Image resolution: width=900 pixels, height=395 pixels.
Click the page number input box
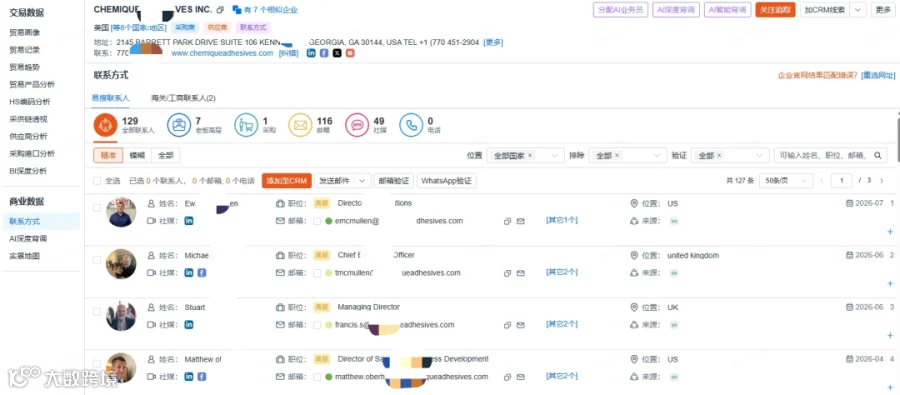click(x=841, y=181)
